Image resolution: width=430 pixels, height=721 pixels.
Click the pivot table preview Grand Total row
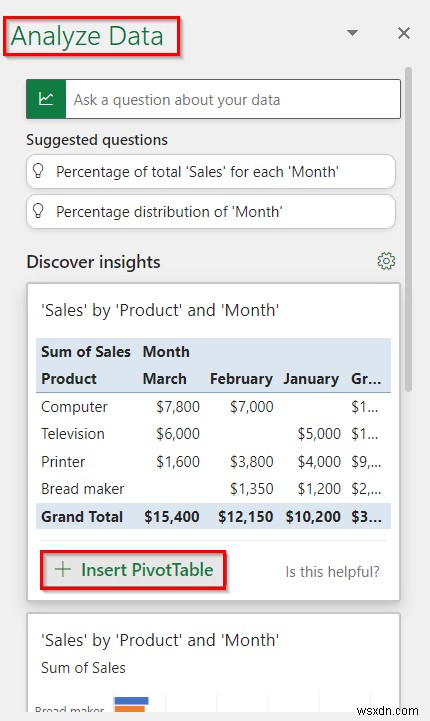coord(213,516)
